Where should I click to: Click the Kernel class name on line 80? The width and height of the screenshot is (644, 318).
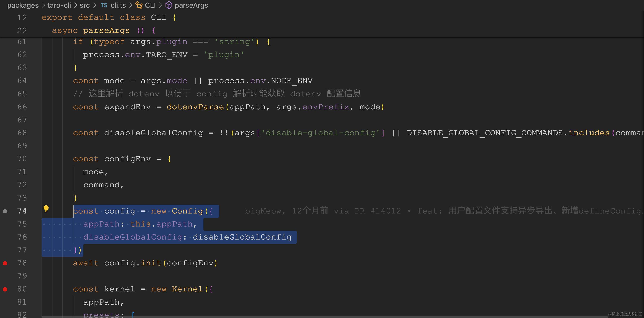[187, 289]
